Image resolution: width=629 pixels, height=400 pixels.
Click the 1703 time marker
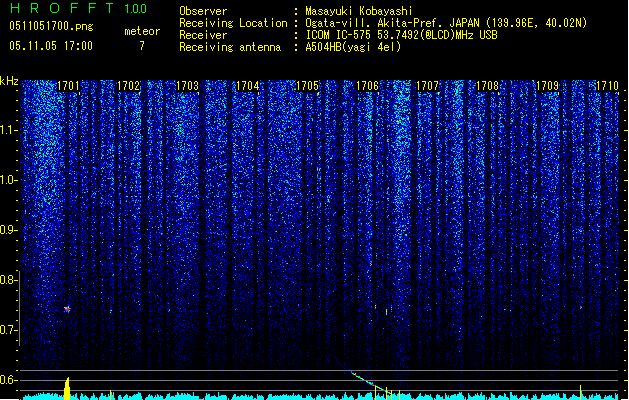pos(188,86)
